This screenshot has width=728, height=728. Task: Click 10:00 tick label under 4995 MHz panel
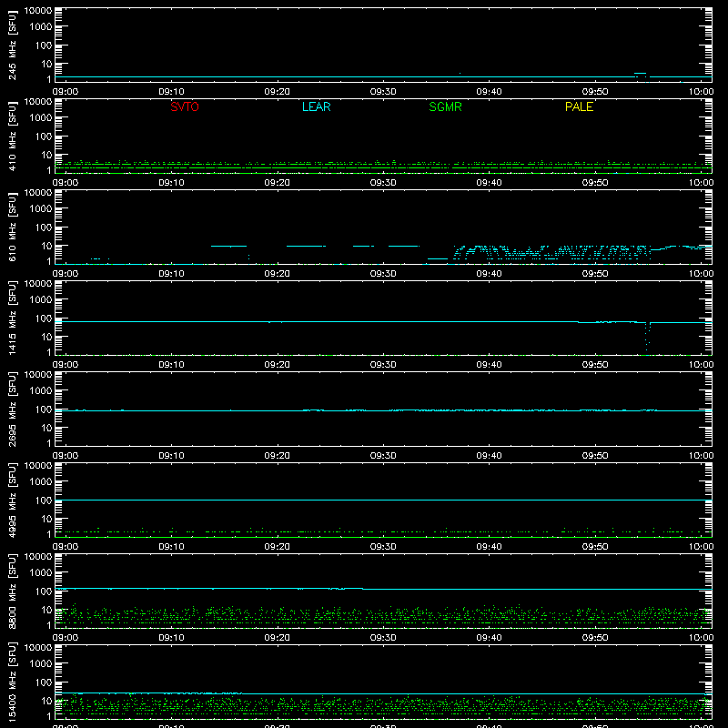pyautogui.click(x=701, y=547)
